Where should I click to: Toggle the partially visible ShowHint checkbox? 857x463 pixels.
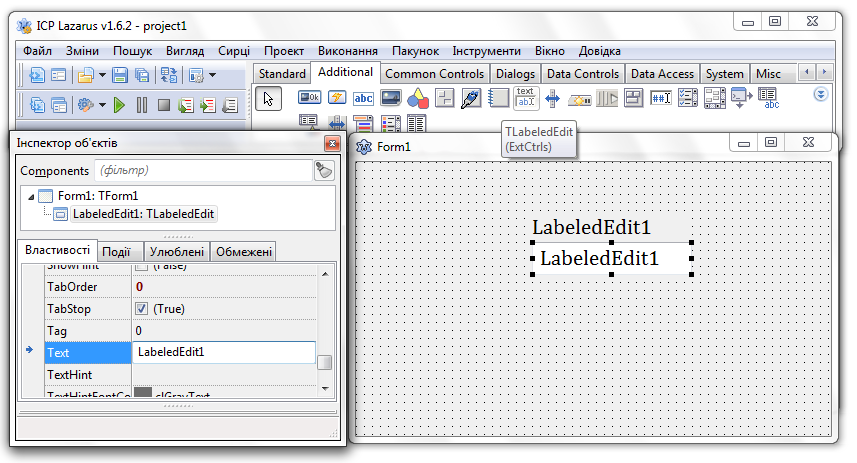tap(142, 267)
